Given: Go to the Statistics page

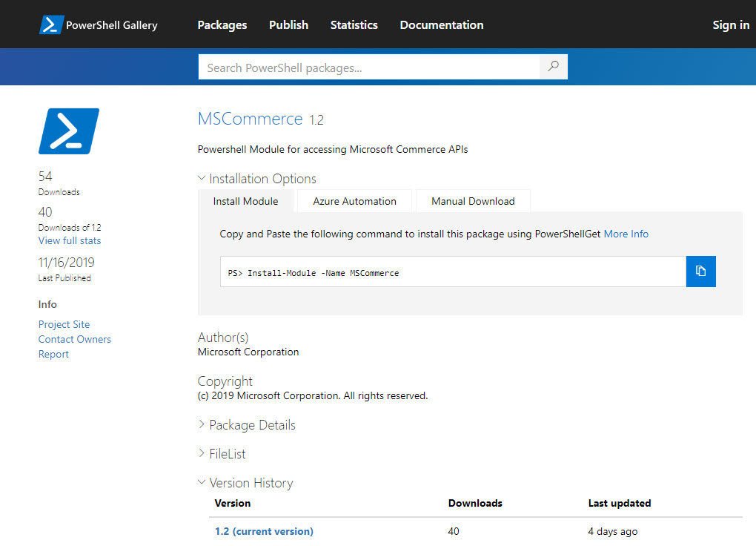Looking at the screenshot, I should (x=354, y=25).
